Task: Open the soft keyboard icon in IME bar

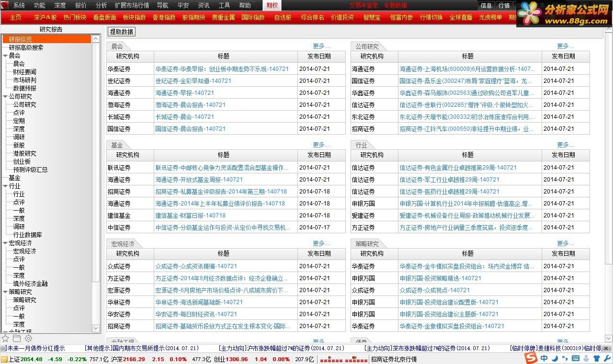Action: coord(576,358)
